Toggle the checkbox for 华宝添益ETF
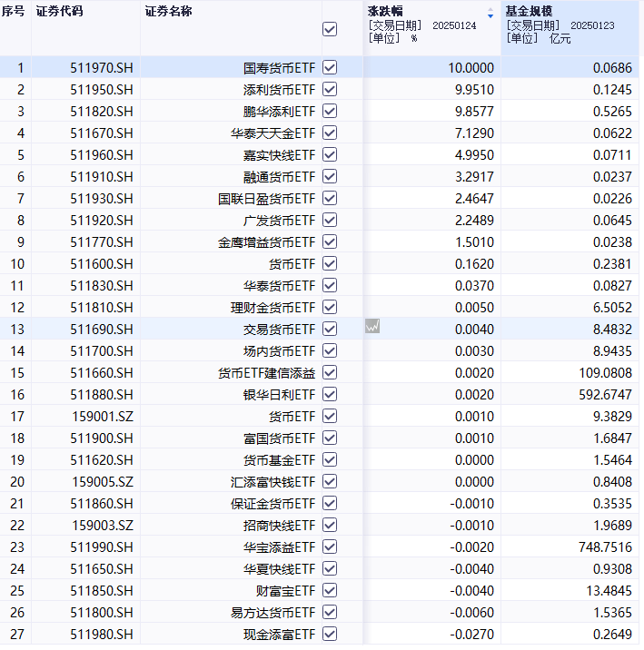Image resolution: width=644 pixels, height=650 pixels. 330,547
